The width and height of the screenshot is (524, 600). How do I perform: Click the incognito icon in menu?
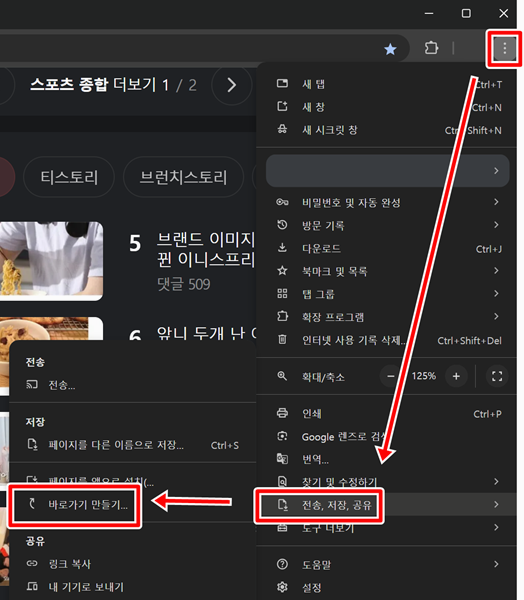coord(282,129)
